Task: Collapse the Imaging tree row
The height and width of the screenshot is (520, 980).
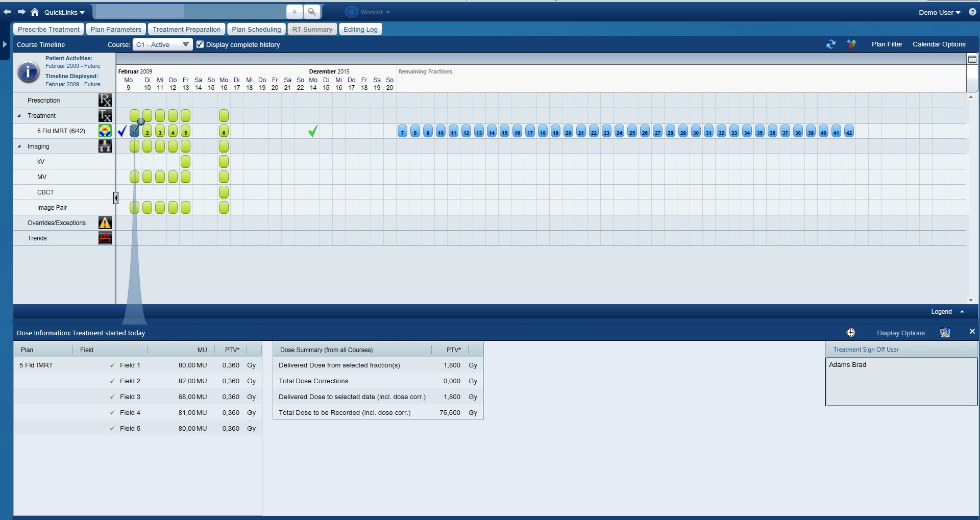Action: pyautogui.click(x=19, y=146)
